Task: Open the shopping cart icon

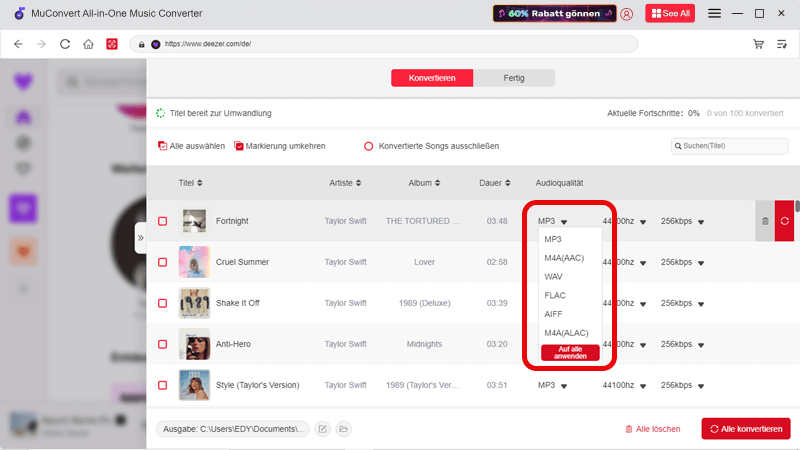Action: [x=759, y=44]
